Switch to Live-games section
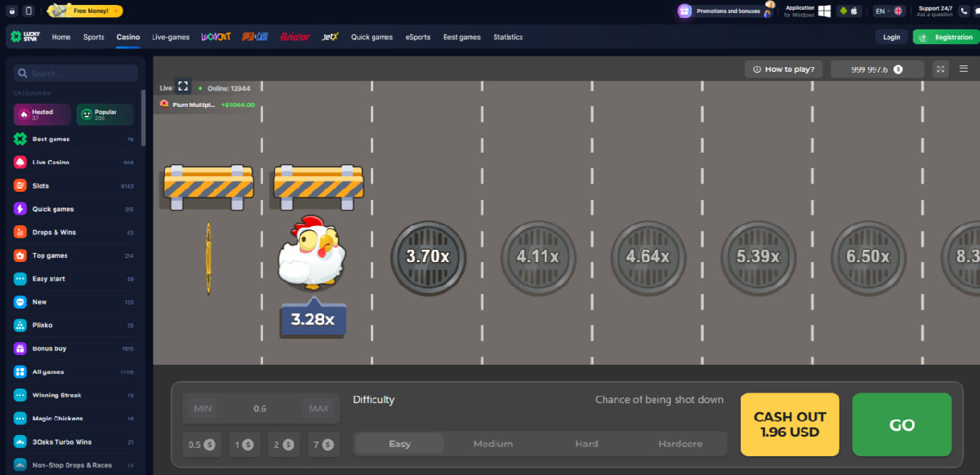Screen dimensions: 980x475 click(171, 37)
